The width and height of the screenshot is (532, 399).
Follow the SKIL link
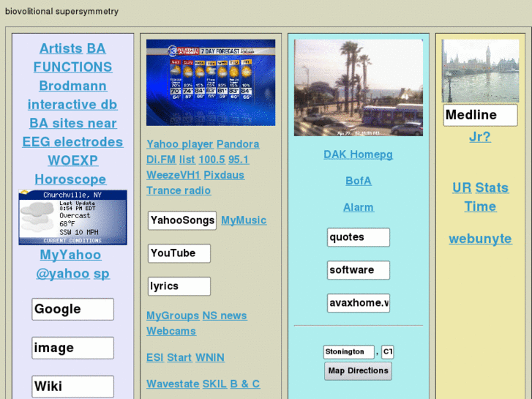(x=214, y=384)
